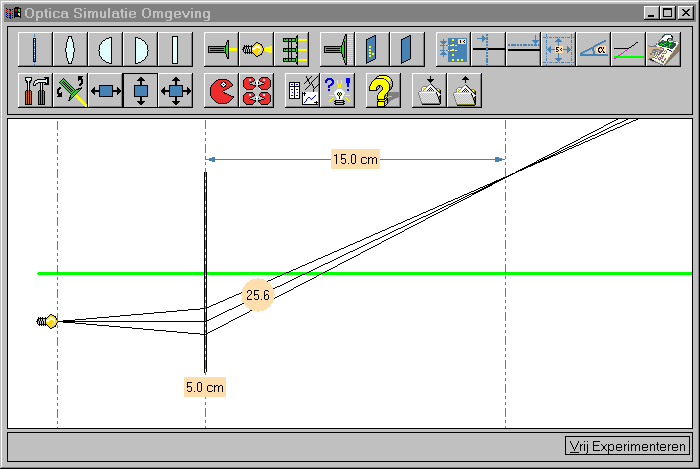Add the three-ray parallel beam source
The image size is (700, 469).
point(291,48)
